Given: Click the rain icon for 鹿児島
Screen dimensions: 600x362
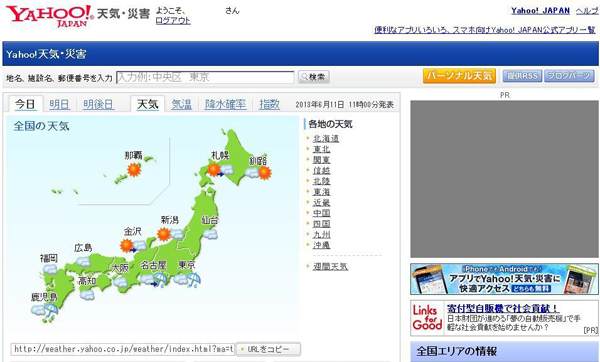Looking at the screenshot, I should click(x=52, y=311).
